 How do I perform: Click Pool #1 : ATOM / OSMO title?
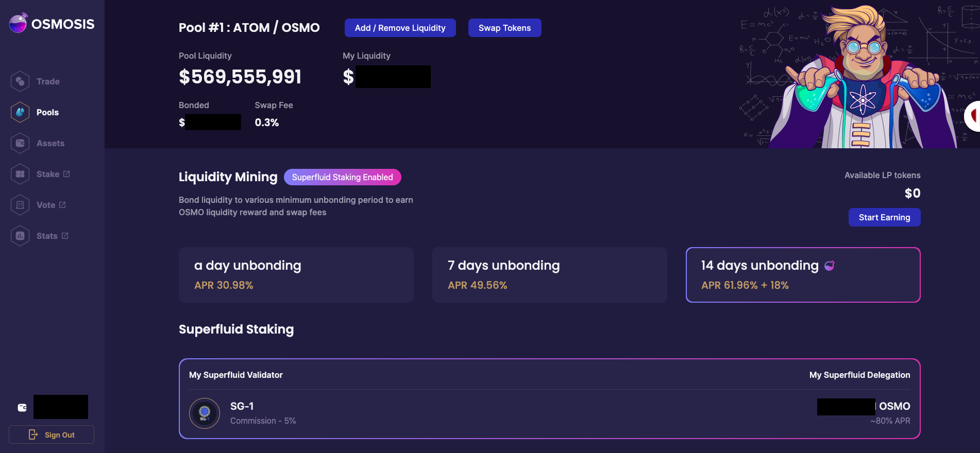pyautogui.click(x=249, y=28)
